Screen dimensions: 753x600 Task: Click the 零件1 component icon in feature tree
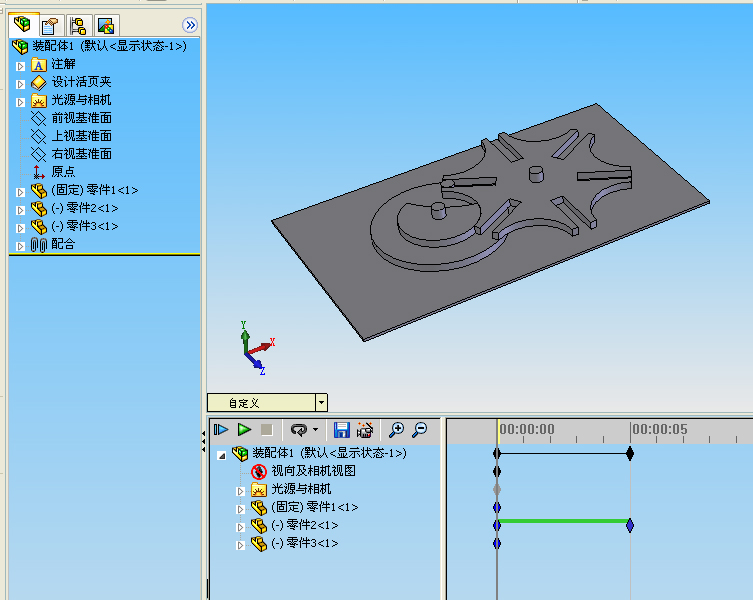(x=38, y=191)
